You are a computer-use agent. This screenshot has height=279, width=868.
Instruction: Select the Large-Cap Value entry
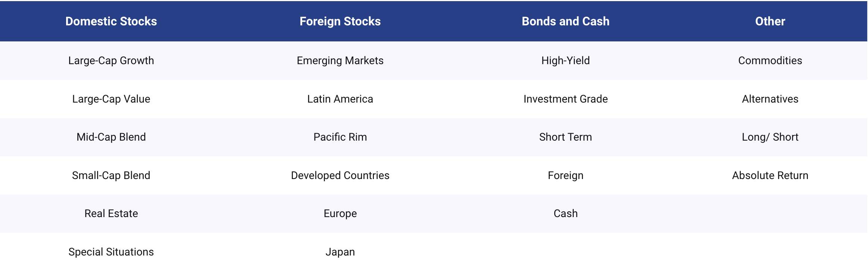(x=111, y=99)
